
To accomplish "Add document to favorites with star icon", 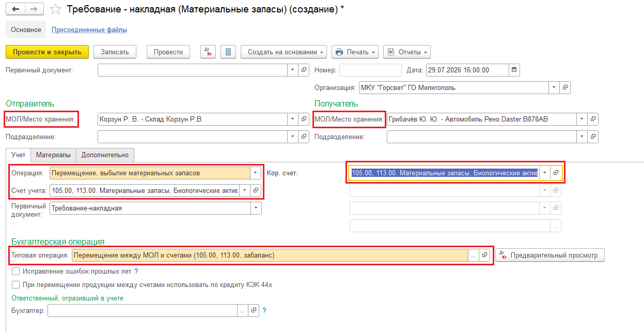I will point(55,10).
